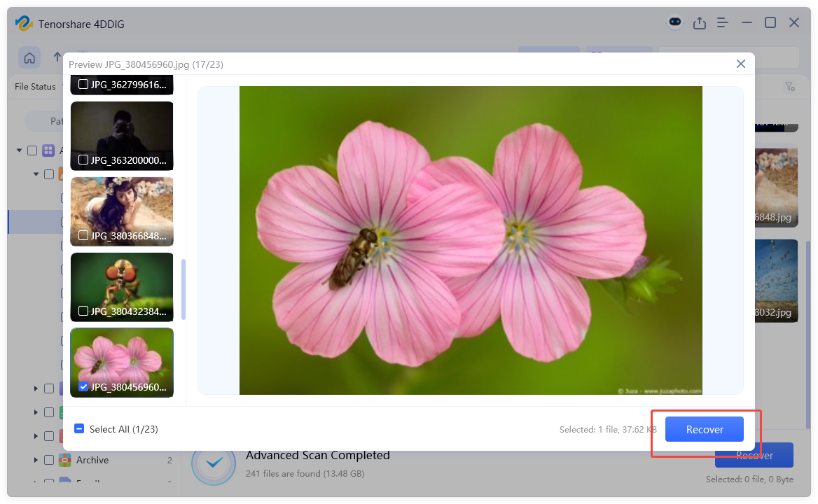Click the large pink flower preview image
818x504 pixels.
(471, 240)
